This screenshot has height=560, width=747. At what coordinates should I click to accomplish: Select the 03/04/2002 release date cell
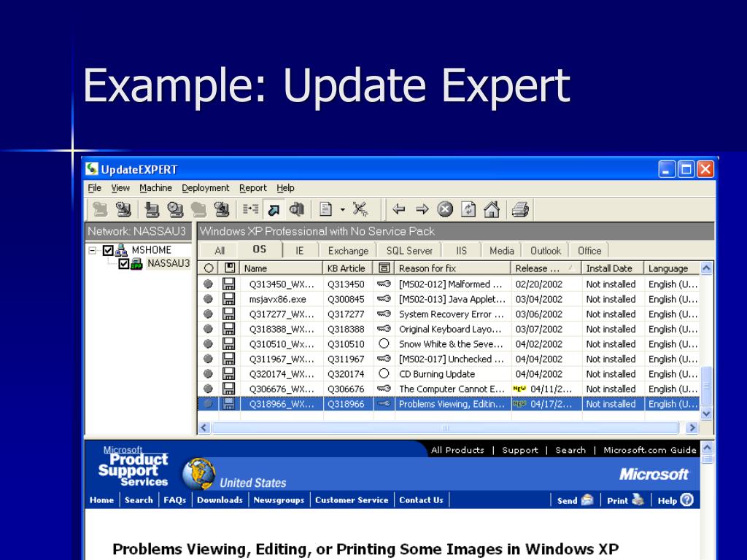[x=539, y=299]
